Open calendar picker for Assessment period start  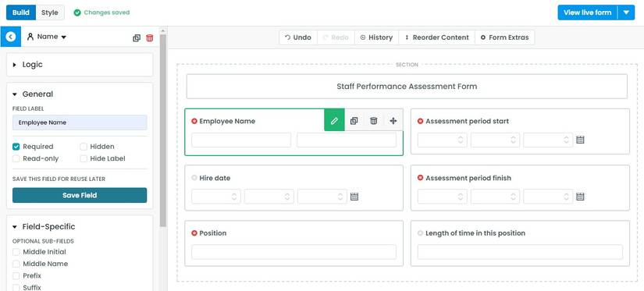[x=580, y=140]
